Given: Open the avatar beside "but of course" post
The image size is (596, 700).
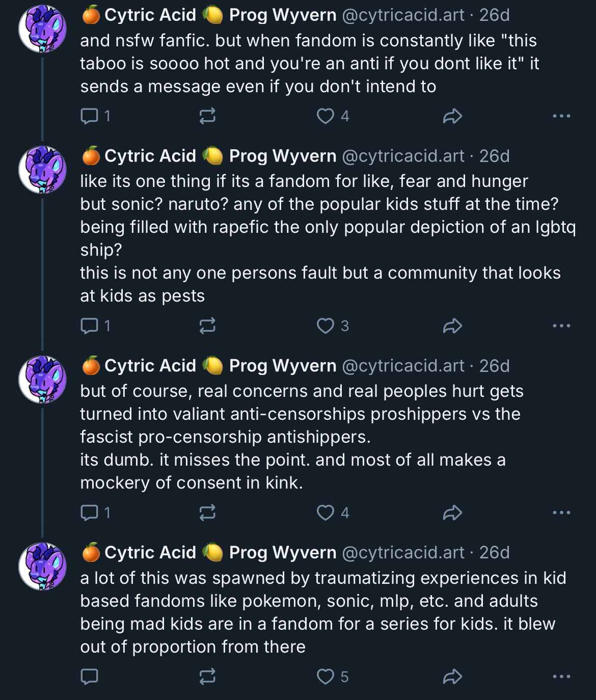Looking at the screenshot, I should point(43,379).
